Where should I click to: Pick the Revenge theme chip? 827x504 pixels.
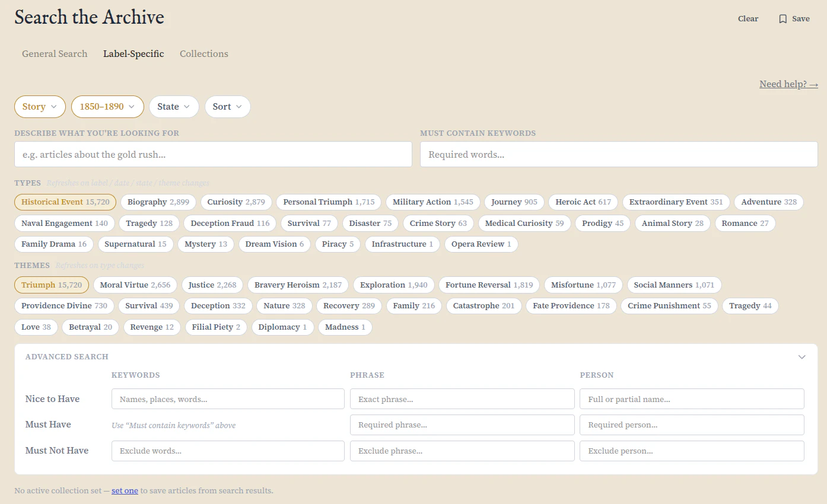(x=152, y=327)
